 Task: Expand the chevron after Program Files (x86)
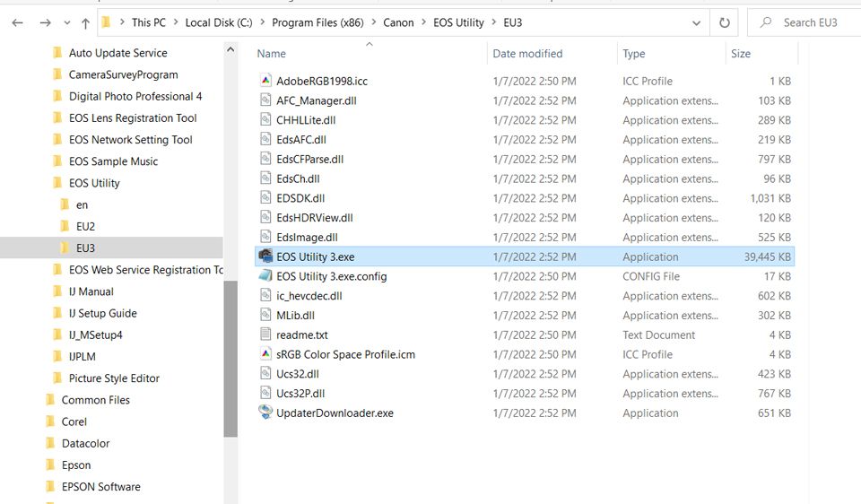(x=373, y=22)
